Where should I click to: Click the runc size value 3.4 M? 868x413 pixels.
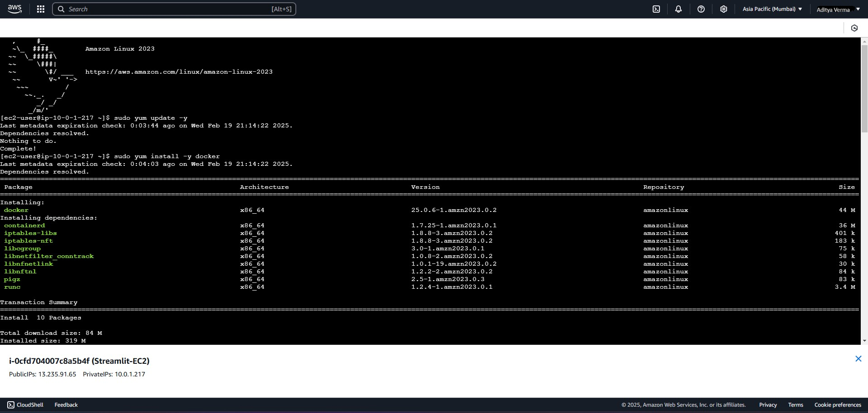click(845, 287)
